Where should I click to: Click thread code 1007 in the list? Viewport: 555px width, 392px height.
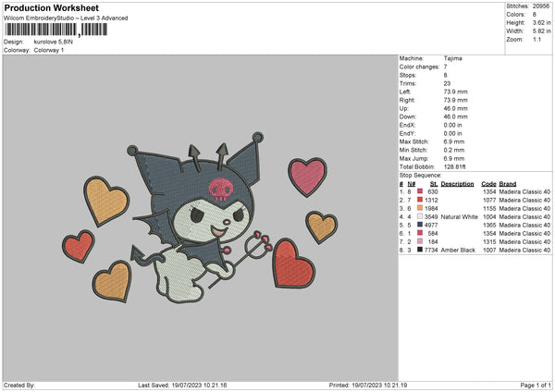pos(489,251)
